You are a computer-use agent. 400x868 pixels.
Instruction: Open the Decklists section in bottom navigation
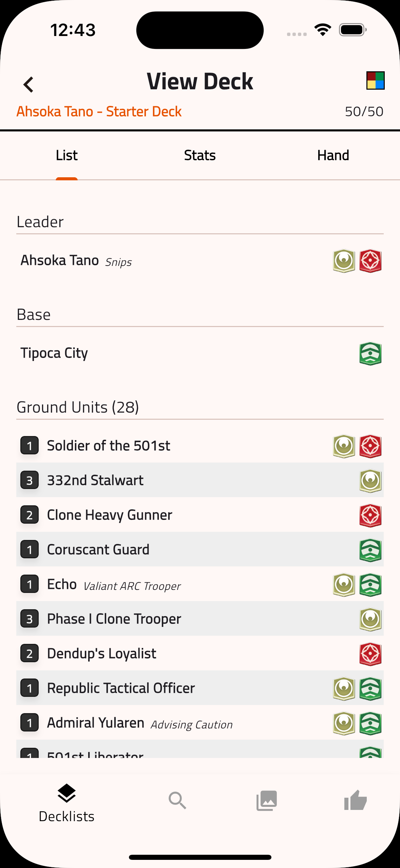tap(66, 801)
